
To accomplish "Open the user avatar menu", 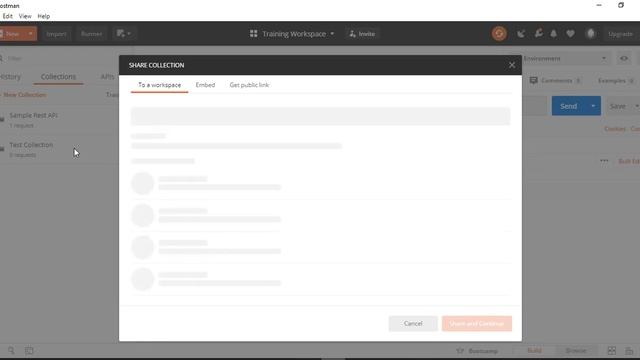I will coord(590,34).
